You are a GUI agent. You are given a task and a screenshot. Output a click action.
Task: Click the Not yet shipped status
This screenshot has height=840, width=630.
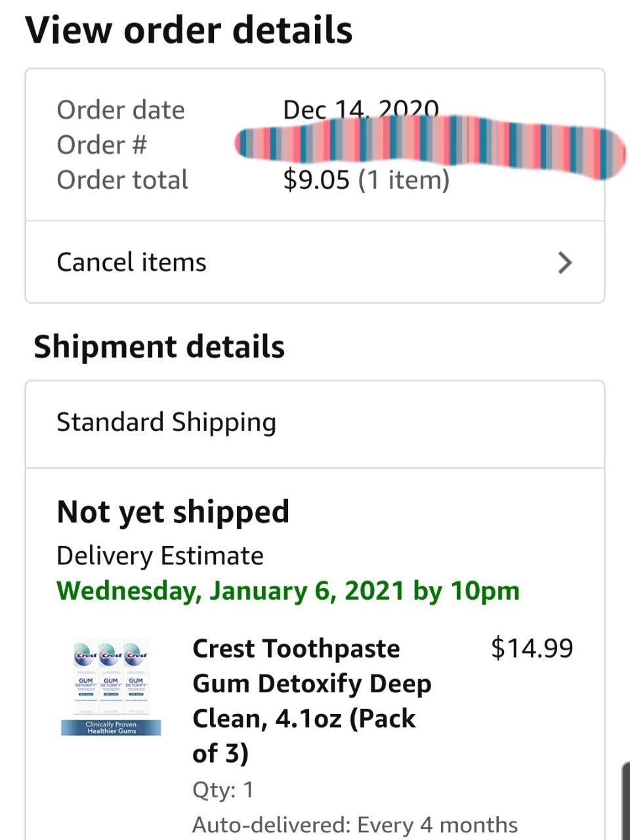point(173,511)
